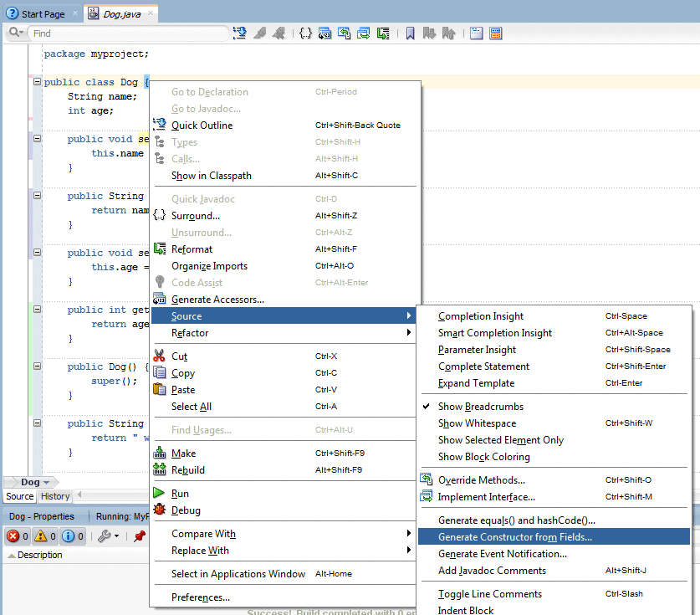Click the Debug ladybug icon
Viewport: 700px width, 615px height.
click(159, 509)
